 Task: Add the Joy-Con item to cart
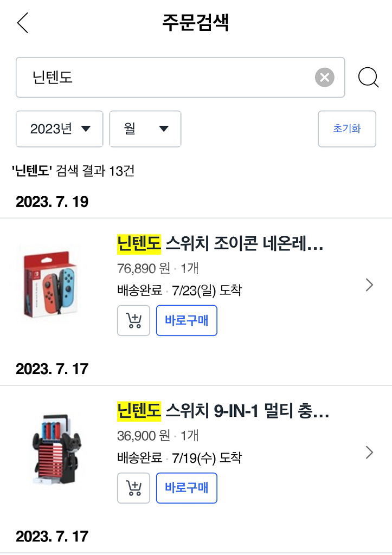(x=133, y=320)
